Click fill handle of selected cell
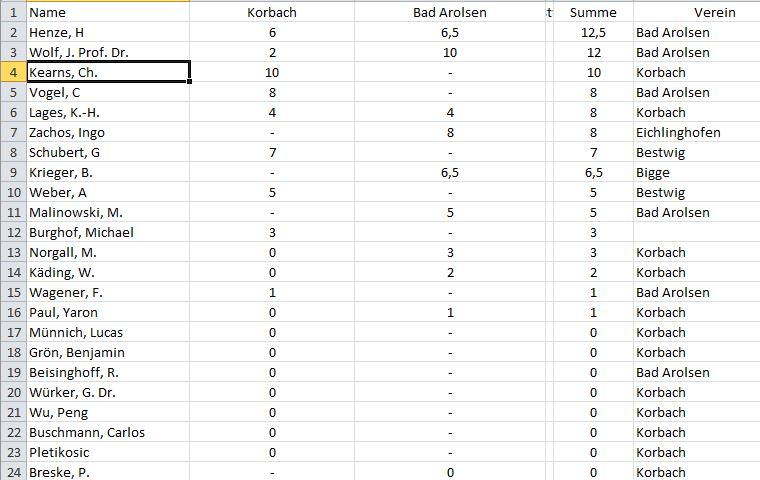Screen dimensions: 760x480 click(189, 81)
